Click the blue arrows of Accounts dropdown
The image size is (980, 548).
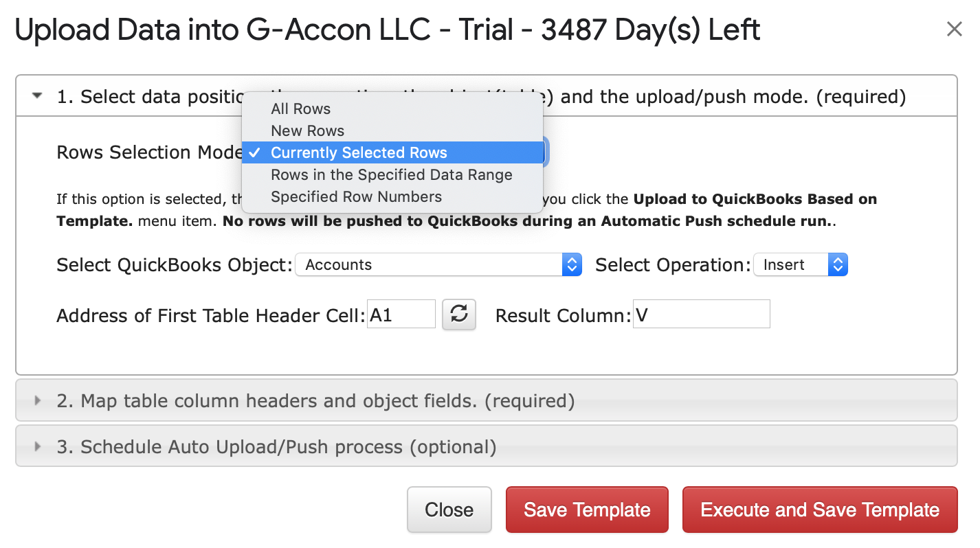click(572, 264)
